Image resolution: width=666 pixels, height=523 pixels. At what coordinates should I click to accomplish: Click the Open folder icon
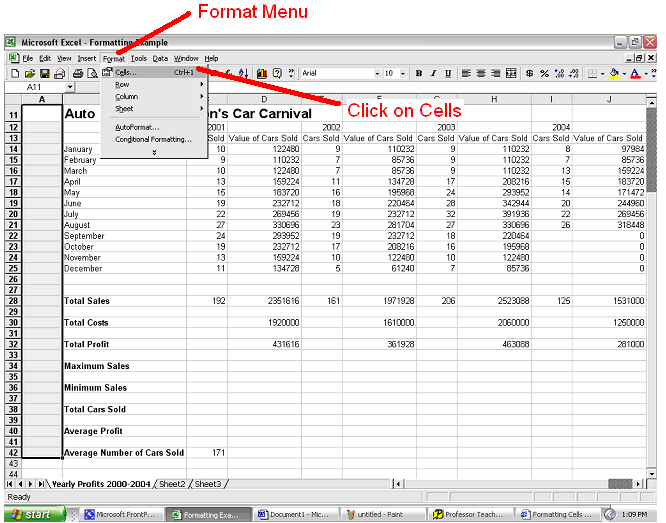tap(30, 74)
